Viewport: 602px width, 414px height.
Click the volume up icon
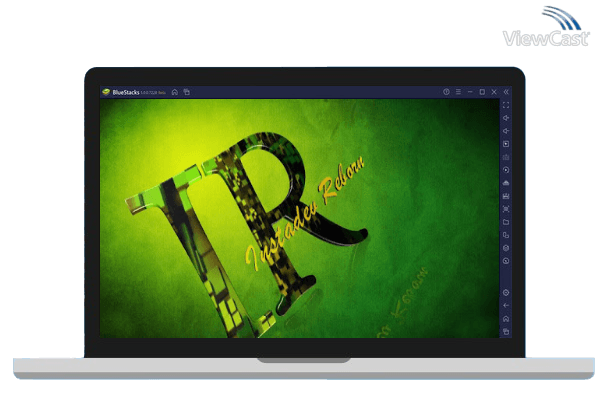pos(506,118)
